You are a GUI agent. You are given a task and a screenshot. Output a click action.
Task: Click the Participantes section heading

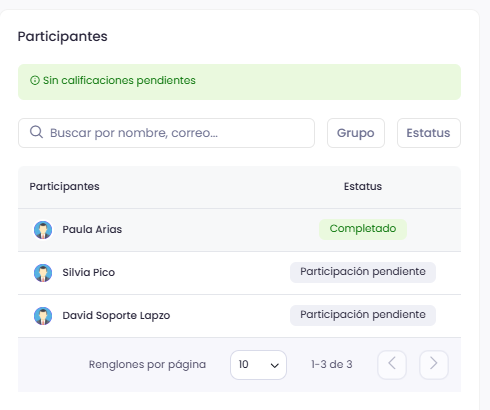tap(62, 36)
